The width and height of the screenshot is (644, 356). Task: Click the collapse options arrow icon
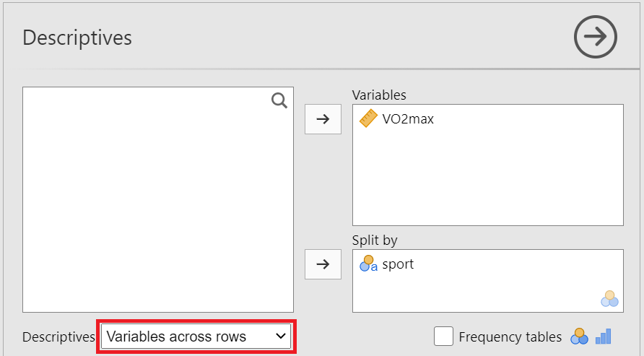pyautogui.click(x=596, y=37)
